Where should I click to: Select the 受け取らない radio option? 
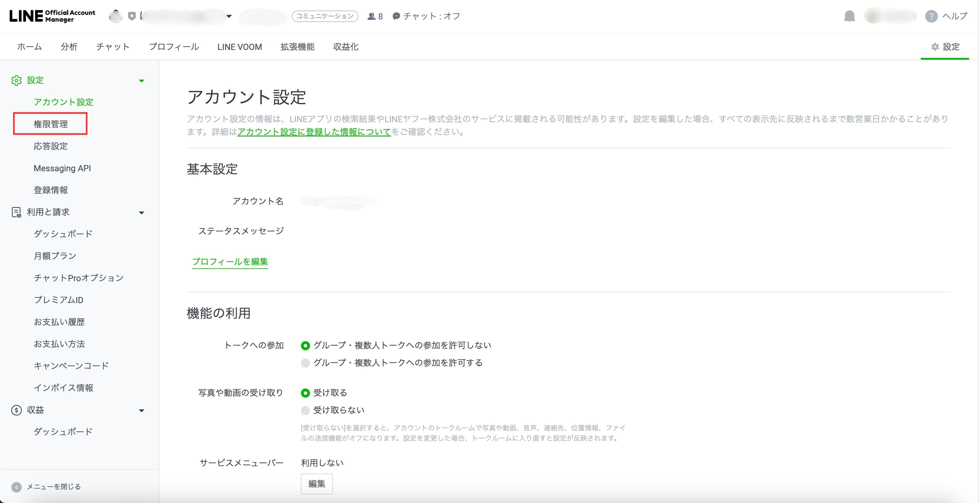[x=305, y=410]
